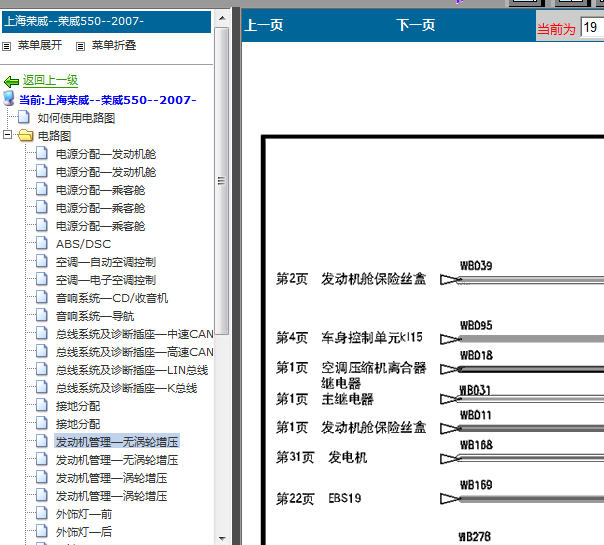Viewport: 604px width, 545px height.
Task: Open 总线系统及诊断插座—中速CAN
Action: [135, 334]
